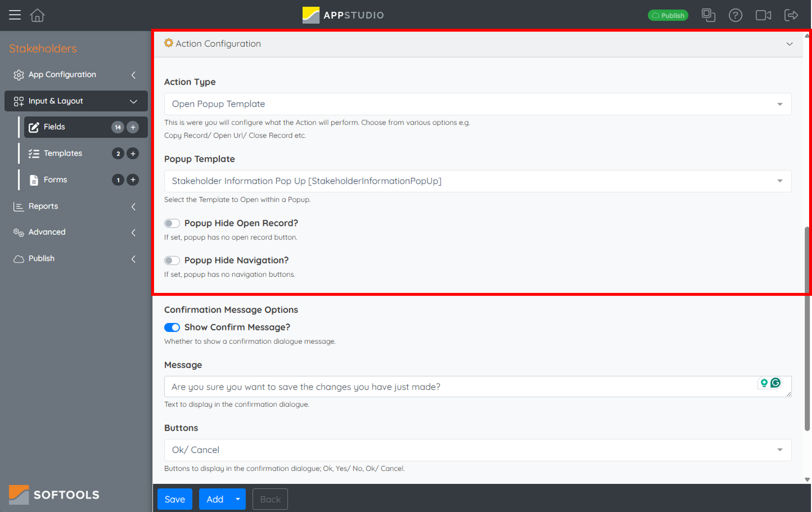
Task: Collapse Input & Layout menu
Action: (76, 101)
